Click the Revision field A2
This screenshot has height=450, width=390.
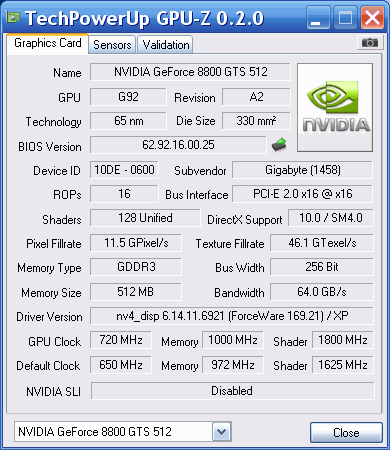256,97
